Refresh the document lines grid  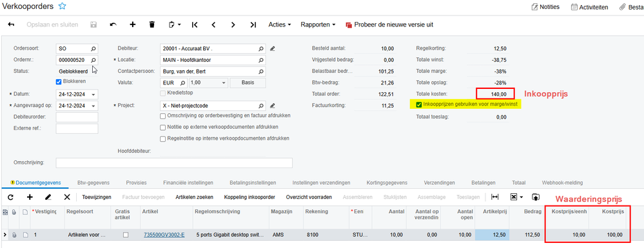[11, 197]
